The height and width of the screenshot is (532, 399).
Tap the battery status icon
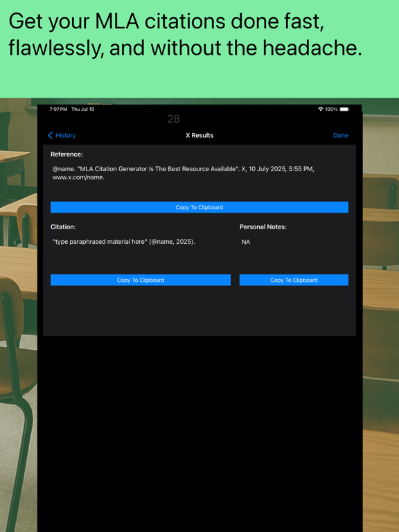[x=344, y=109]
